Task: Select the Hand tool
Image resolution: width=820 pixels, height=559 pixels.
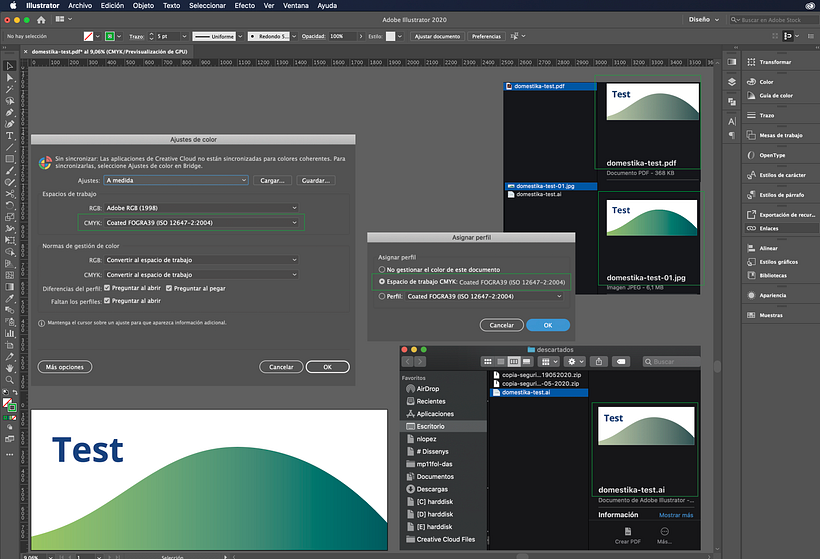Action: tap(9, 368)
